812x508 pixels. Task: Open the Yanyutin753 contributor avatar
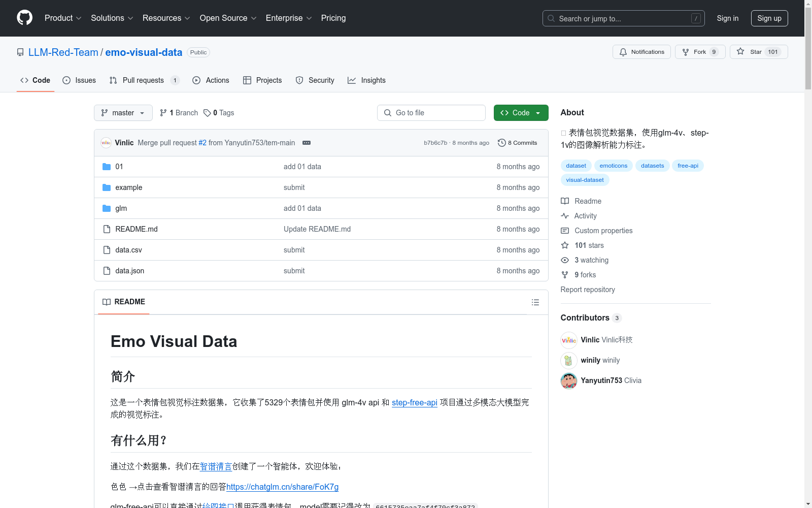click(x=569, y=380)
